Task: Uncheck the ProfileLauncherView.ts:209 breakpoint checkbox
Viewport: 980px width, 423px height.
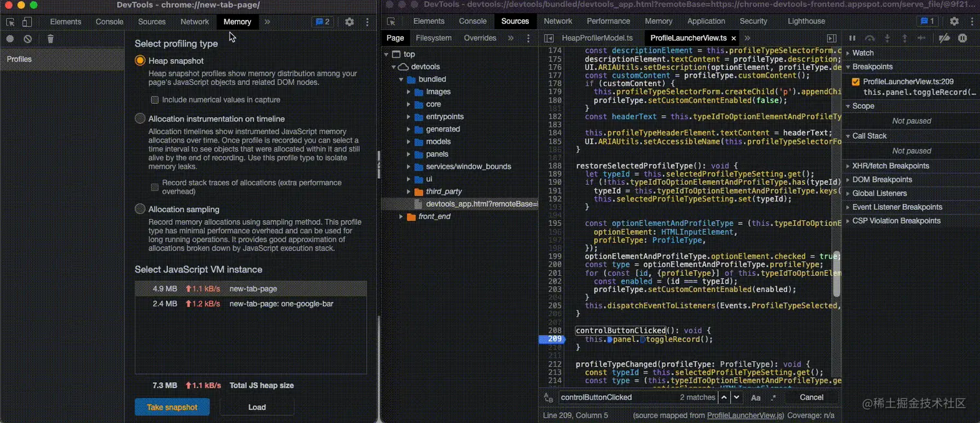Action: [x=856, y=82]
